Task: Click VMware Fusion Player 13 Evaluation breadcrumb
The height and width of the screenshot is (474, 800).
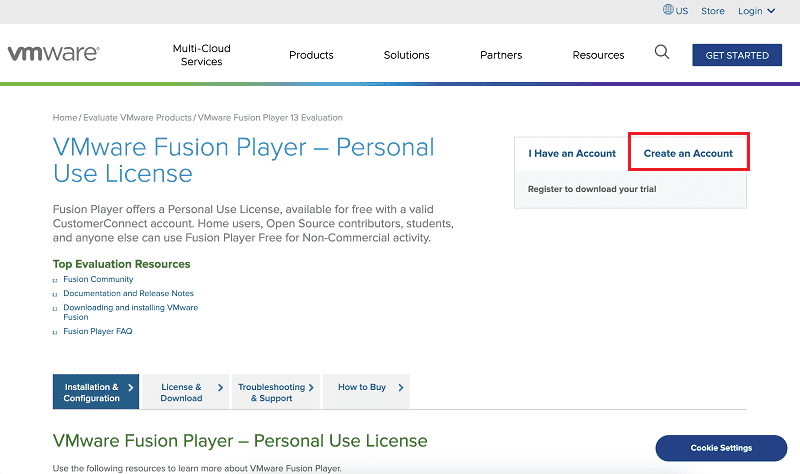Action: point(270,118)
